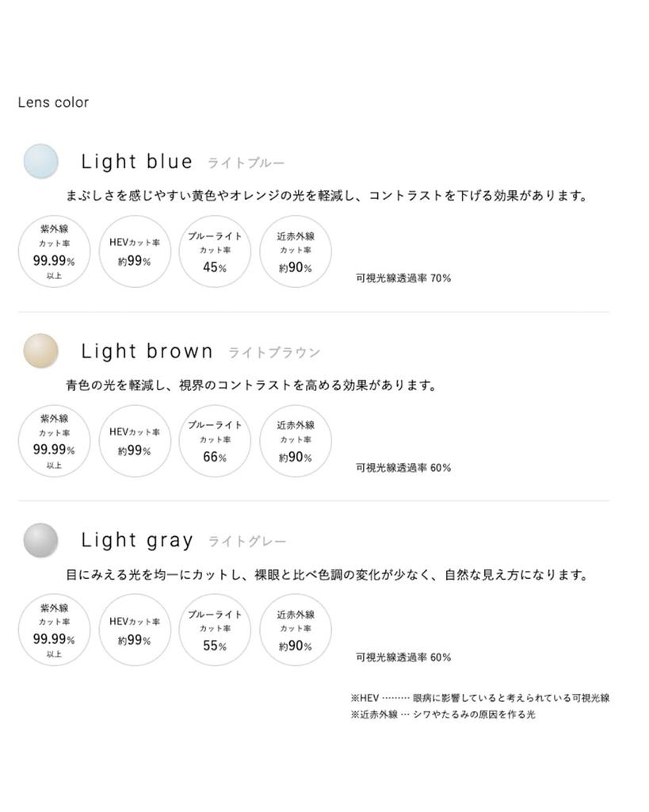Click the ※近赤外線 footnote text

(443, 714)
